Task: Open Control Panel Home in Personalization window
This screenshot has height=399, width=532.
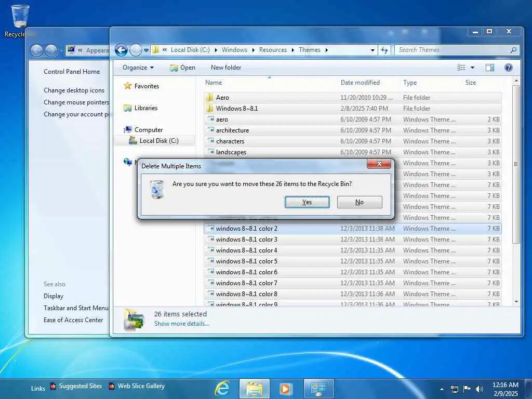Action: click(x=72, y=72)
